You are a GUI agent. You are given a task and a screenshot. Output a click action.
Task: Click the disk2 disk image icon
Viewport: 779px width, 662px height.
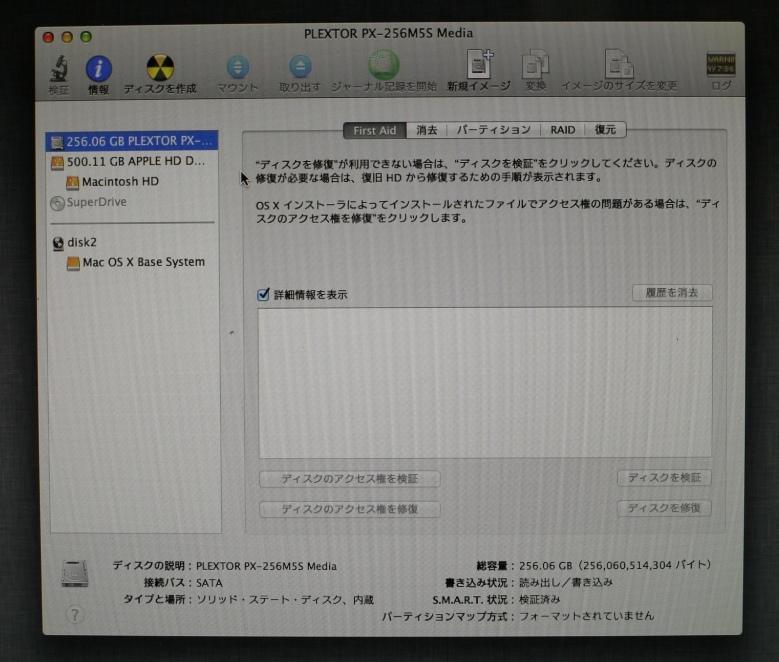[58, 243]
